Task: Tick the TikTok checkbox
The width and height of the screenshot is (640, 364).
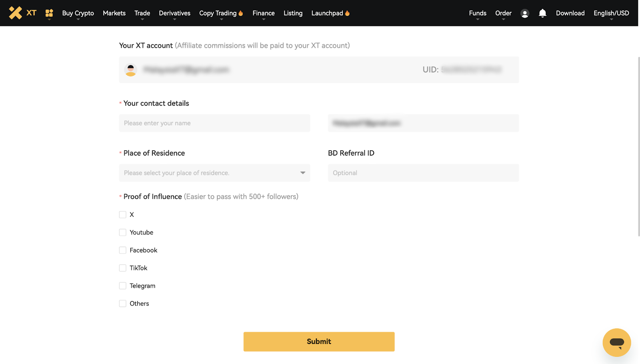Action: [x=123, y=268]
